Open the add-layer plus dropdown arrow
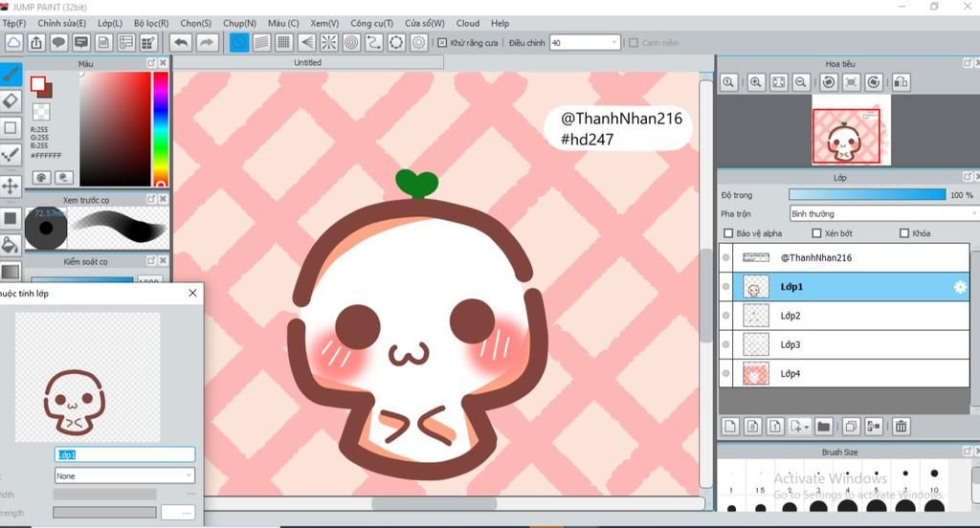The height and width of the screenshot is (528, 980). (806, 428)
